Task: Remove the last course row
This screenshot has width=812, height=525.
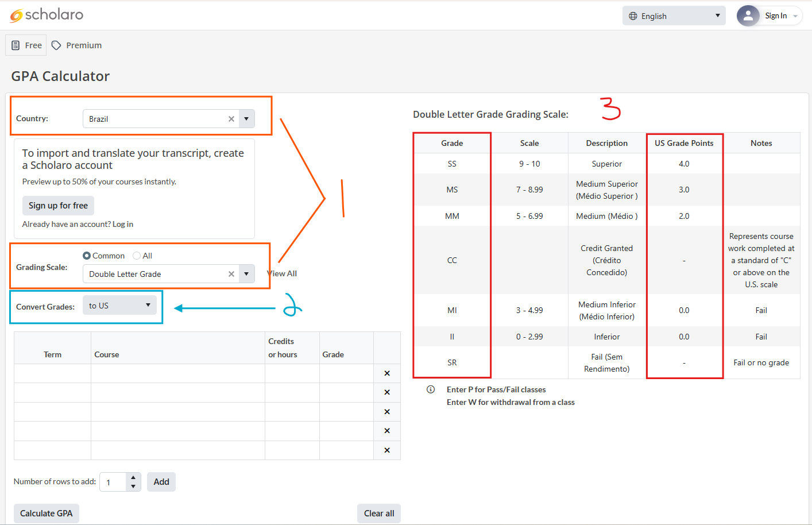Action: (x=387, y=450)
